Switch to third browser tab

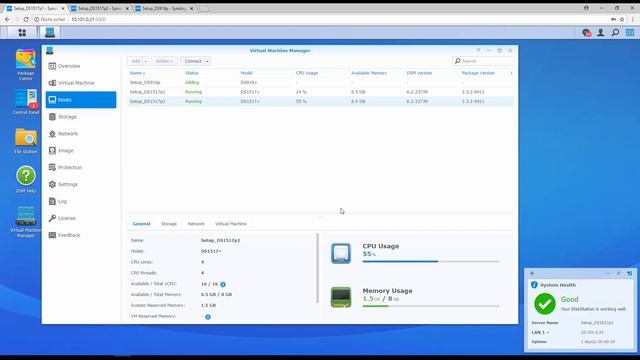pyautogui.click(x=164, y=8)
